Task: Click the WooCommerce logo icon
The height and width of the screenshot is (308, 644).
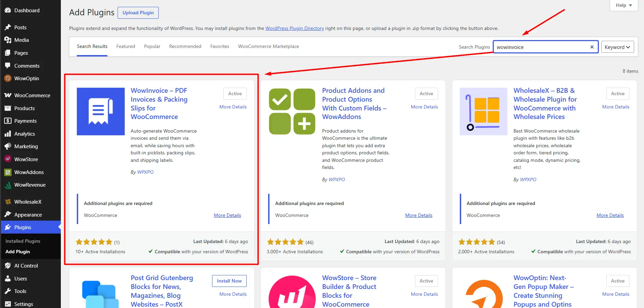Action: coord(8,96)
